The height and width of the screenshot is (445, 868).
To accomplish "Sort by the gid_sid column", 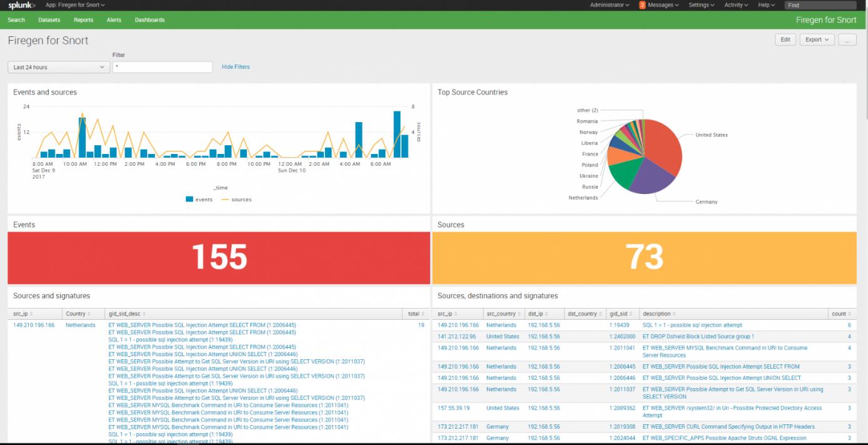I will coord(621,314).
